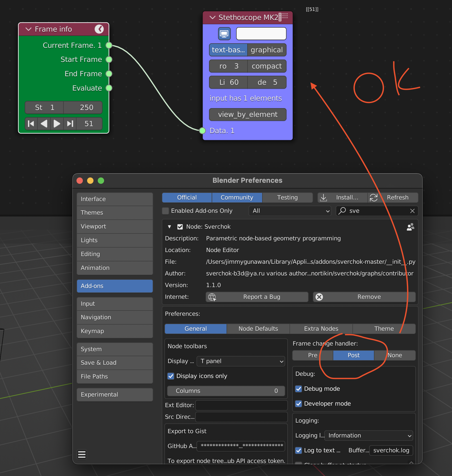Click the Install download icon
Screen dimensions: 452x476
pos(323,198)
